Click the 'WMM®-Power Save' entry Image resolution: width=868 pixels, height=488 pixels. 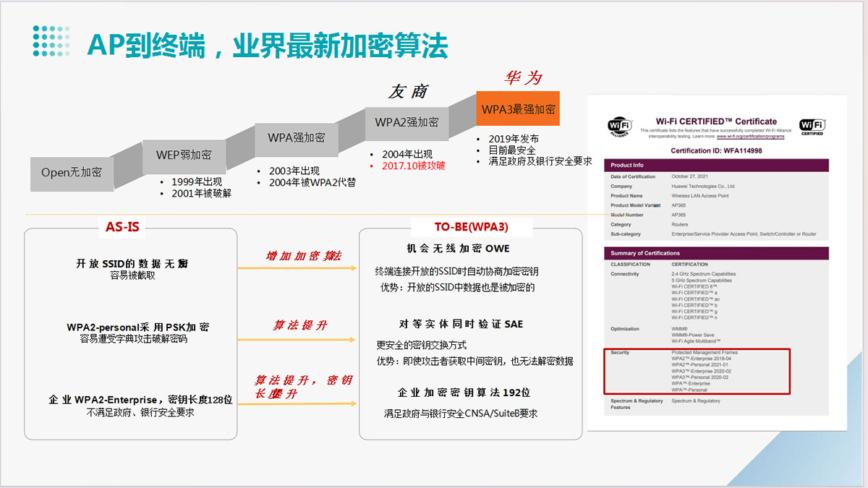pos(692,335)
